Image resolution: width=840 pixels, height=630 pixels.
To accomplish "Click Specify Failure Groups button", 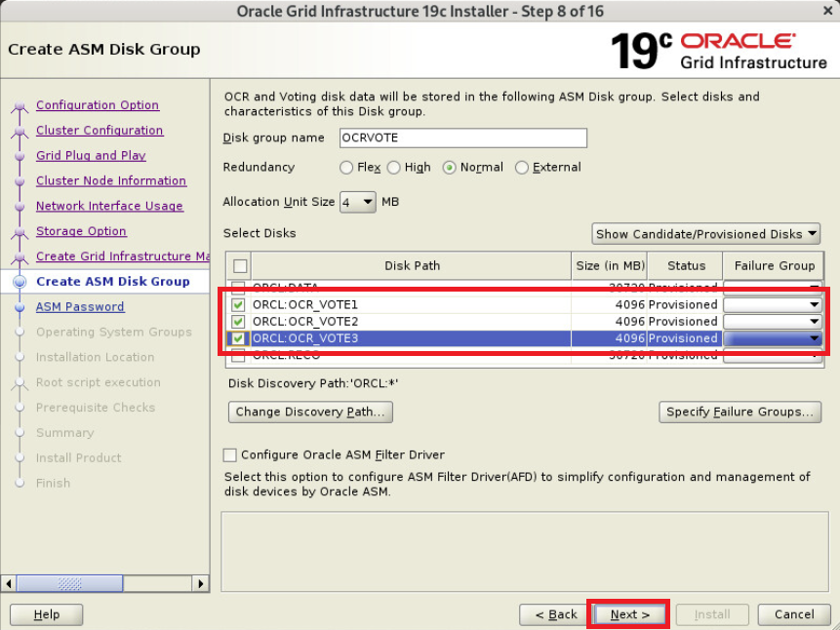I will 740,412.
